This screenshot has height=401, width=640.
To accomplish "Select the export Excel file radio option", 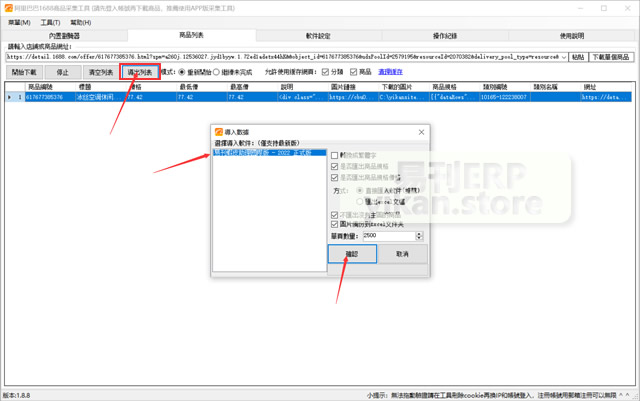I will pos(361,199).
